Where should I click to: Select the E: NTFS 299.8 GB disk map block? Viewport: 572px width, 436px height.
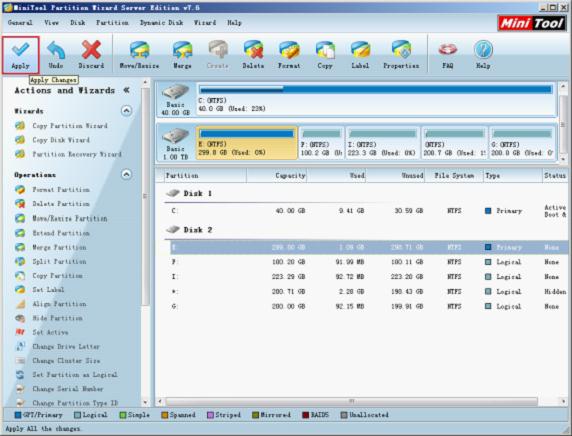click(247, 143)
